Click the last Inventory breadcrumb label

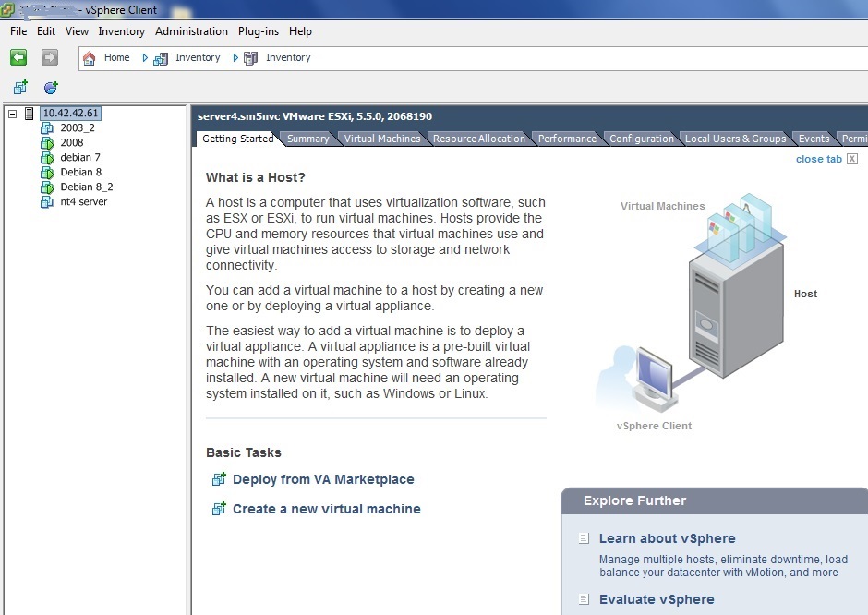(x=288, y=57)
